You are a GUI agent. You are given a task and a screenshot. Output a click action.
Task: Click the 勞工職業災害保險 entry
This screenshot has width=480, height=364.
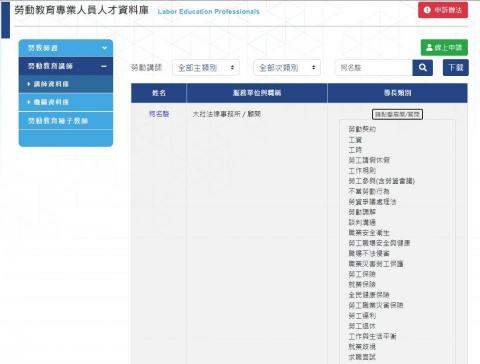point(376,305)
